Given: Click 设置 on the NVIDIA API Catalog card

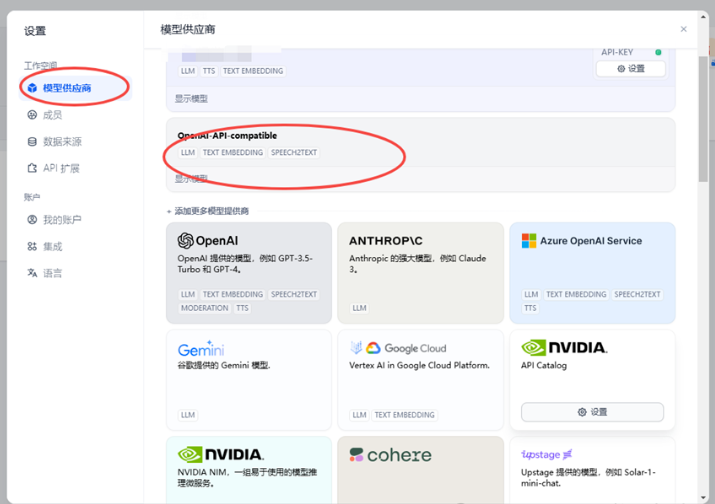Looking at the screenshot, I should 592,412.
